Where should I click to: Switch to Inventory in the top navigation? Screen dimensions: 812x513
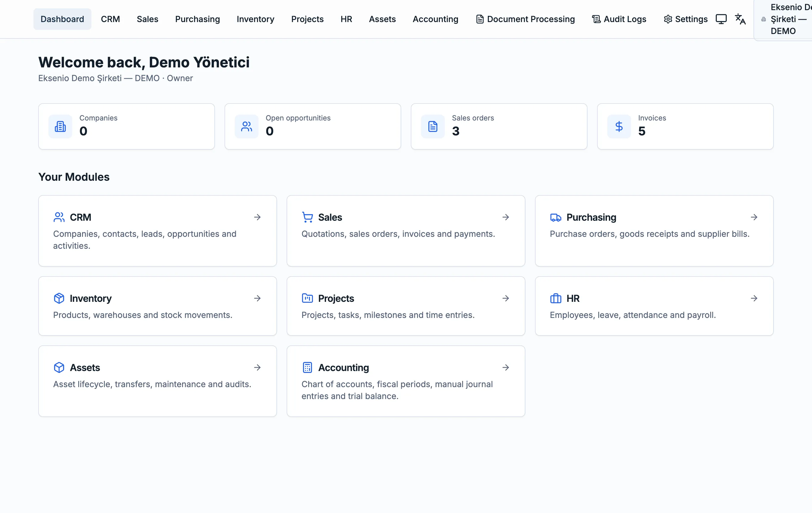coord(255,19)
